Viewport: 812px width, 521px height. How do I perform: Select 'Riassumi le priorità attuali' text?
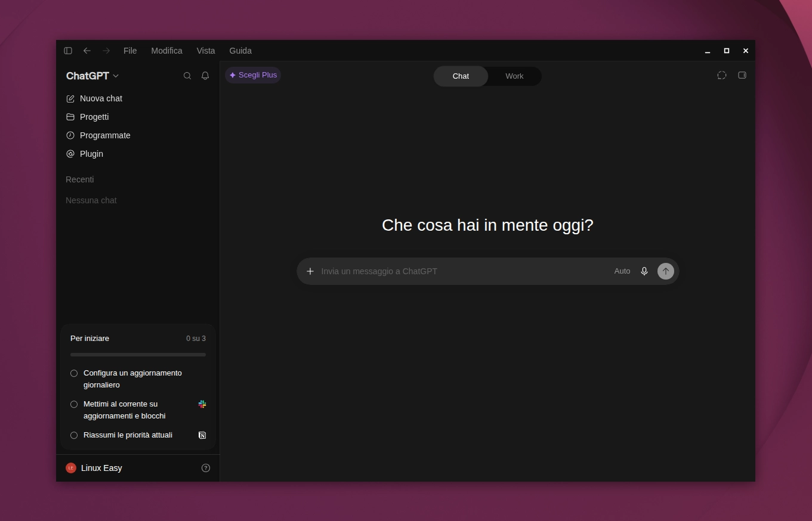point(128,435)
